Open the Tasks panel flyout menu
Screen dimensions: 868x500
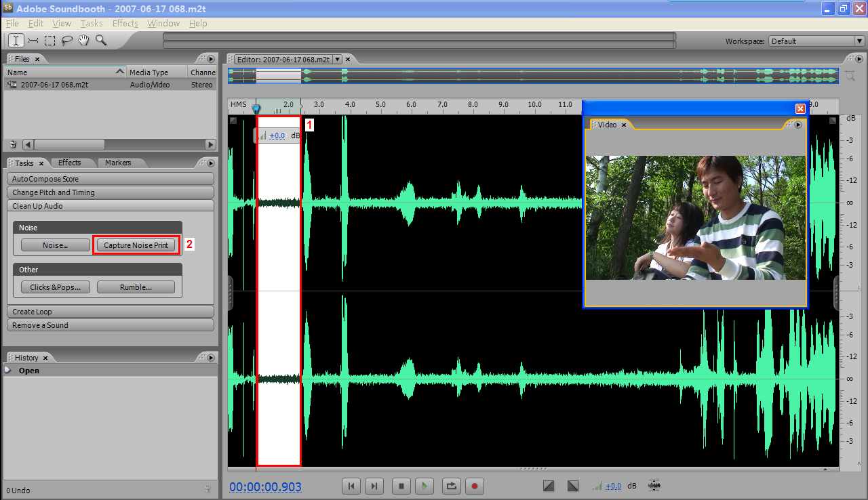coord(210,163)
